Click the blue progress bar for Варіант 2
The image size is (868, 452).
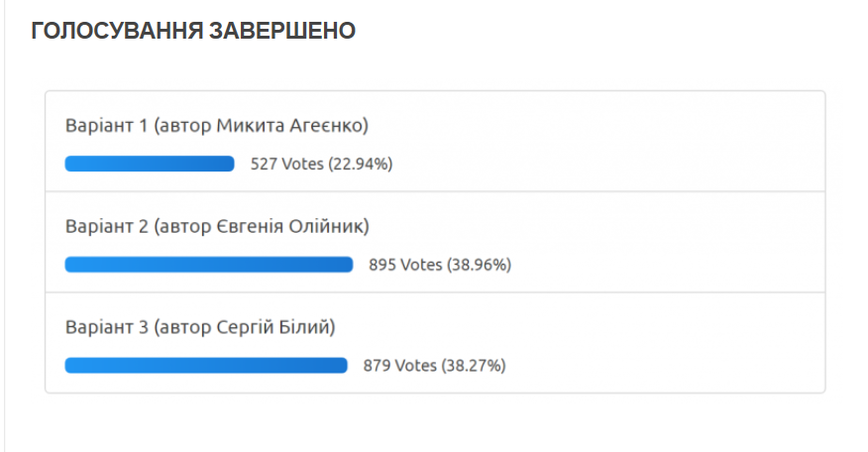pos(209,265)
